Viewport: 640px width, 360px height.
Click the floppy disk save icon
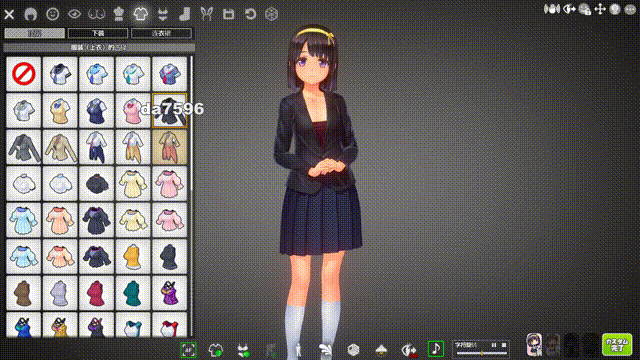pos(229,14)
